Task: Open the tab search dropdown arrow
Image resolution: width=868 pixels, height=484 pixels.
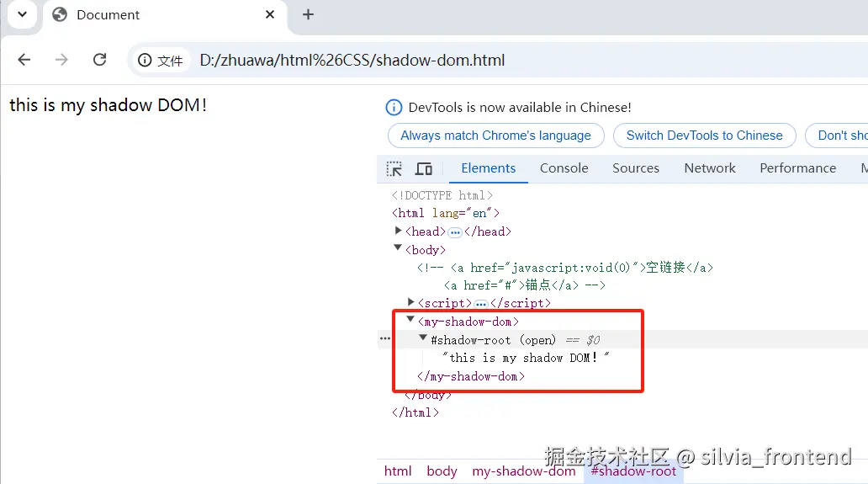Action: (x=22, y=14)
